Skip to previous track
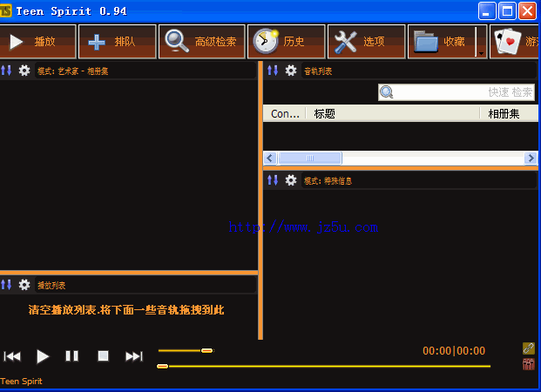This screenshot has height=392, width=541. [x=12, y=356]
